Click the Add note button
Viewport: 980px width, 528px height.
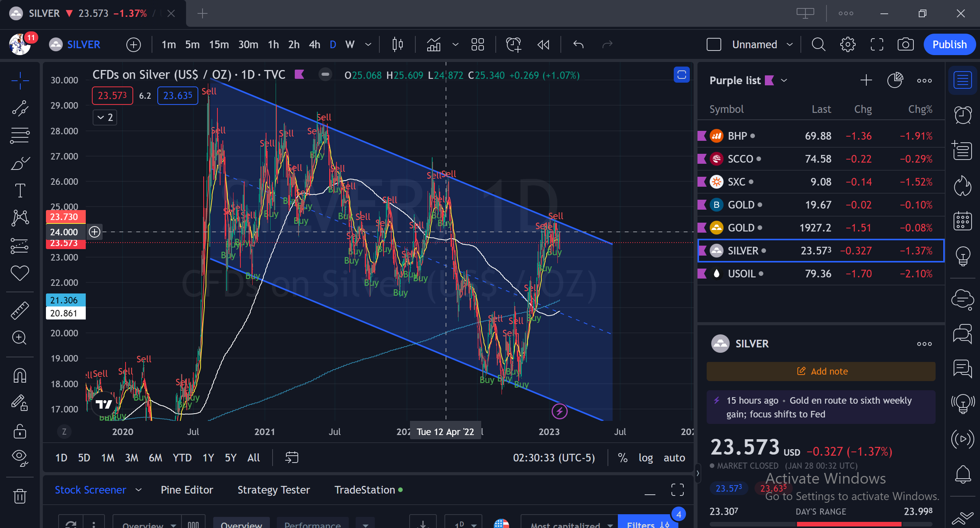(821, 371)
